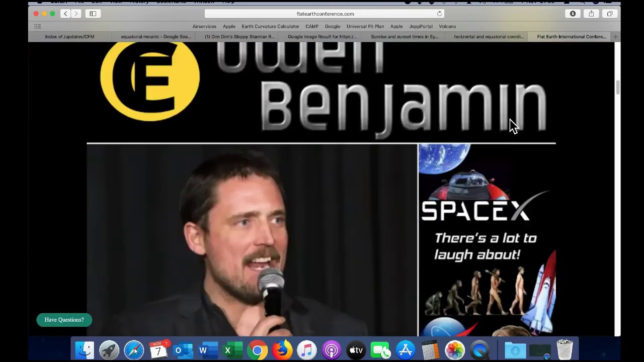The image size is (644, 362).
Task: Reload the page with the refresh icon
Action: (439, 14)
